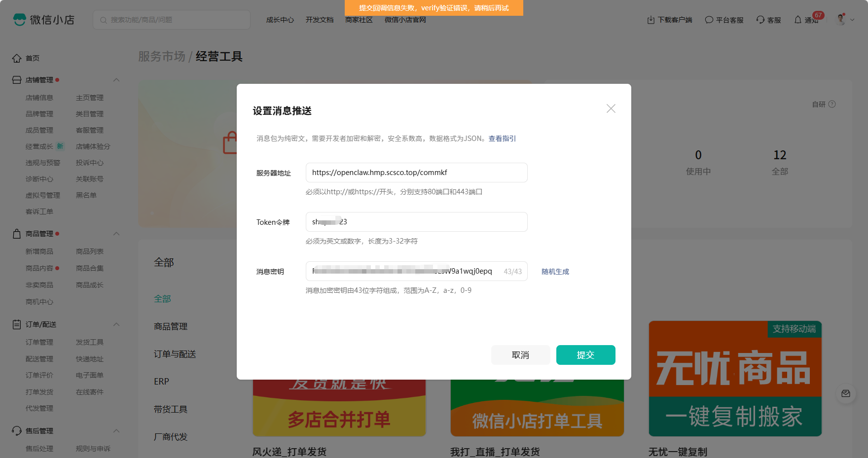Open notifications bell icon
The height and width of the screenshot is (458, 868).
[x=798, y=20]
